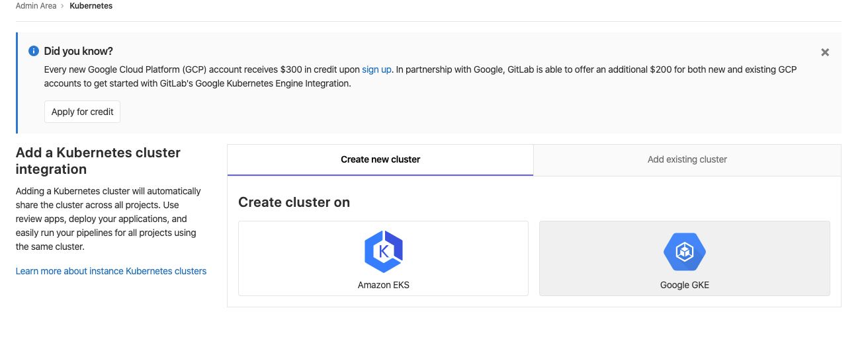Image resolution: width=868 pixels, height=347 pixels.
Task: Follow the sign up link in the banner
Action: point(376,69)
